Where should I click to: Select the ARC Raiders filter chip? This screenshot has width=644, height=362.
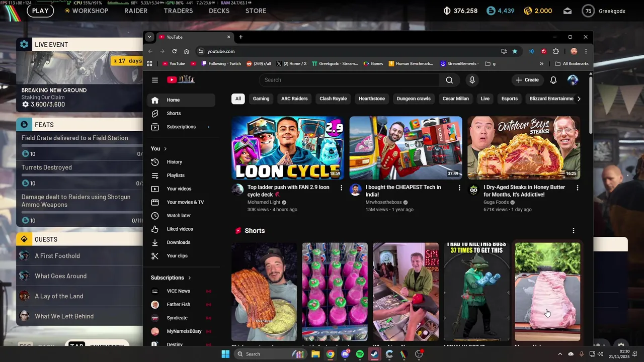click(294, 99)
